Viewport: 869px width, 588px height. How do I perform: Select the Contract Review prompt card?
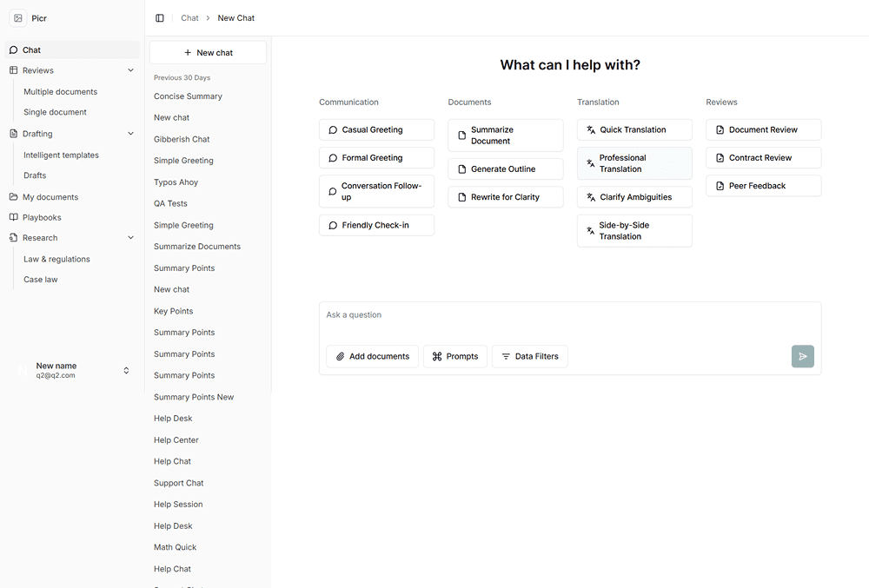(x=763, y=158)
